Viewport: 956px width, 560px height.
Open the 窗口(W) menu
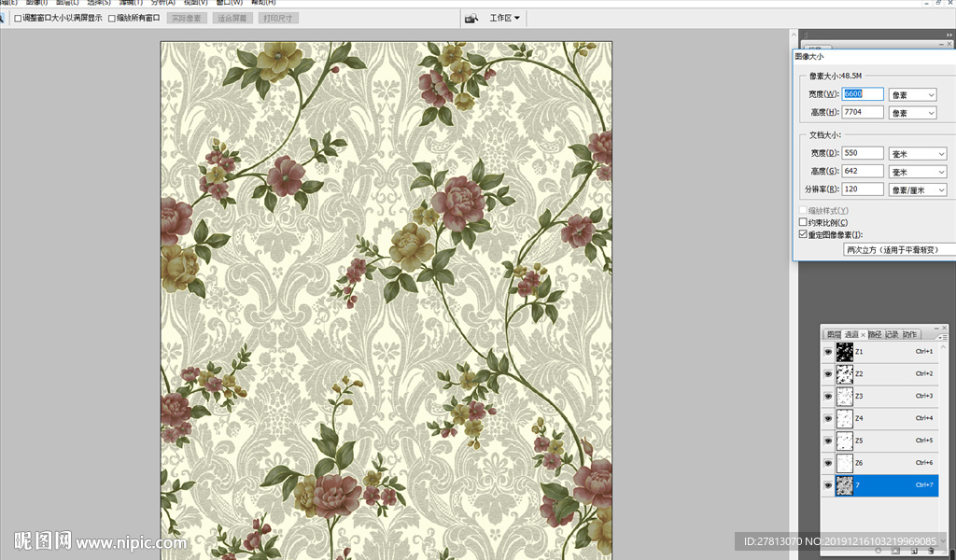coord(230,3)
